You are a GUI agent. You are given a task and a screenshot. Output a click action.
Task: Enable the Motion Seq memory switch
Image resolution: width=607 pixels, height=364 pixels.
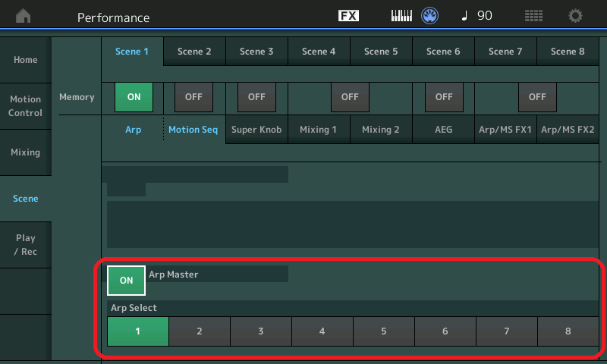[x=193, y=97]
